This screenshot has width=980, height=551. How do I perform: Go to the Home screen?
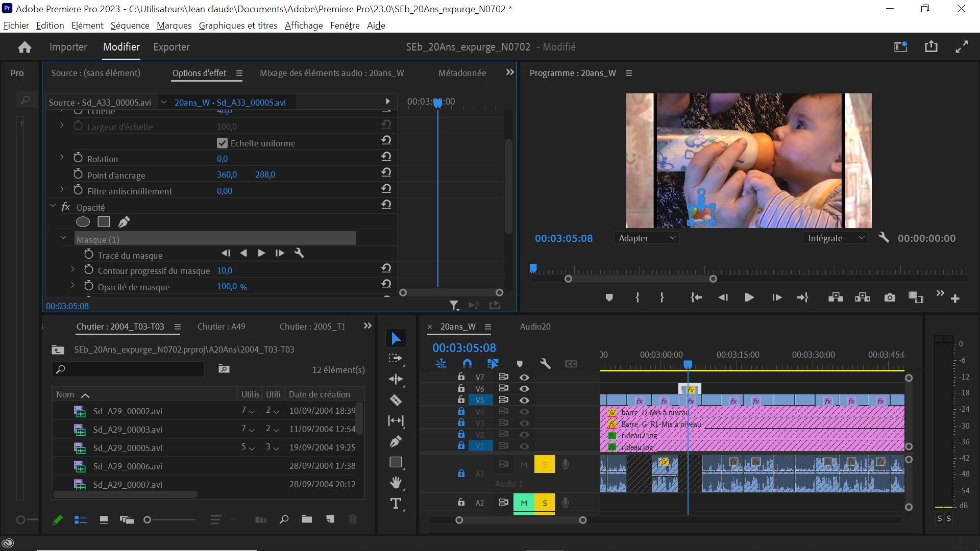pos(24,47)
